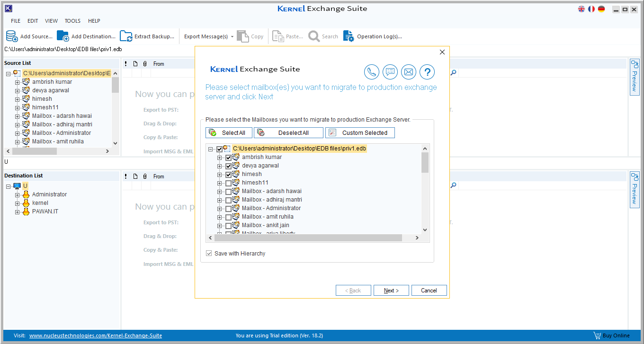Click the Paste toolbar icon

coord(278,36)
